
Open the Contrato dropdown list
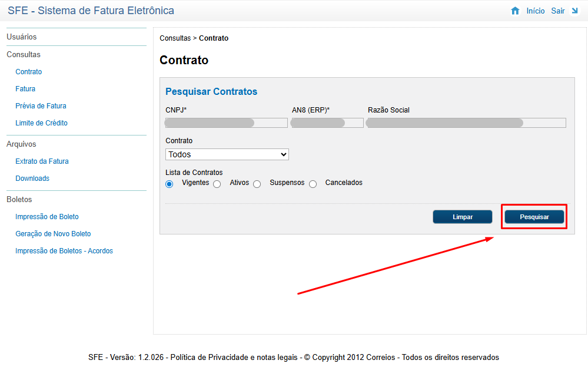[x=227, y=154]
